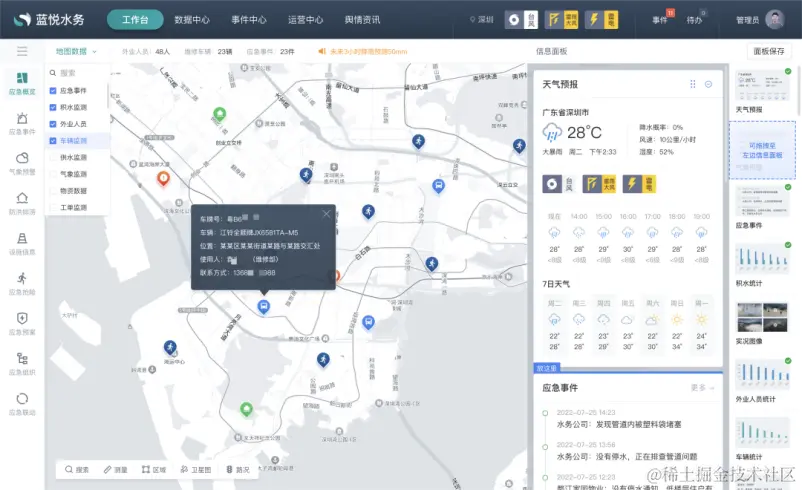Click the layer list search field
The height and width of the screenshot is (490, 802).
coord(78,73)
